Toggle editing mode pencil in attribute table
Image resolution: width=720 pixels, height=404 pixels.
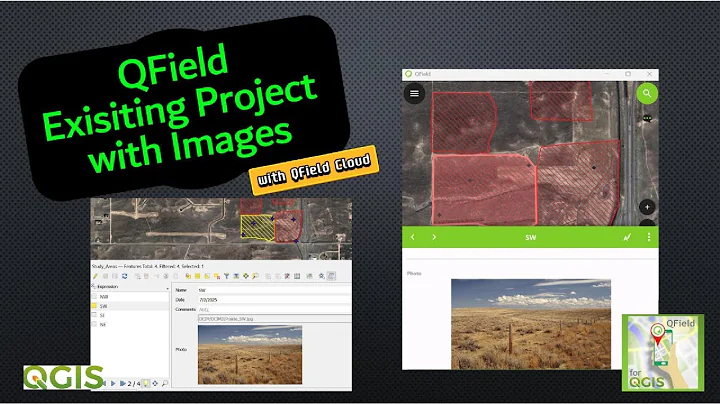click(95, 276)
